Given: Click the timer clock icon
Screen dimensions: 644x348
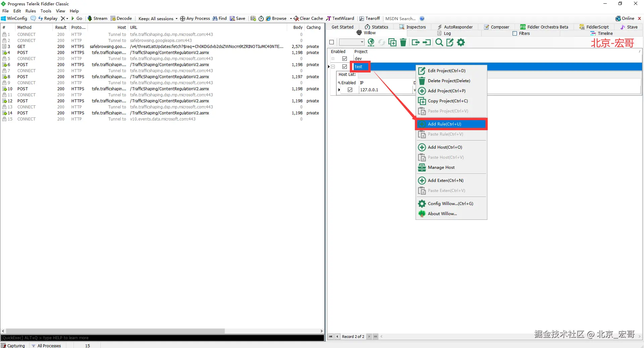Looking at the screenshot, I should tap(261, 18).
